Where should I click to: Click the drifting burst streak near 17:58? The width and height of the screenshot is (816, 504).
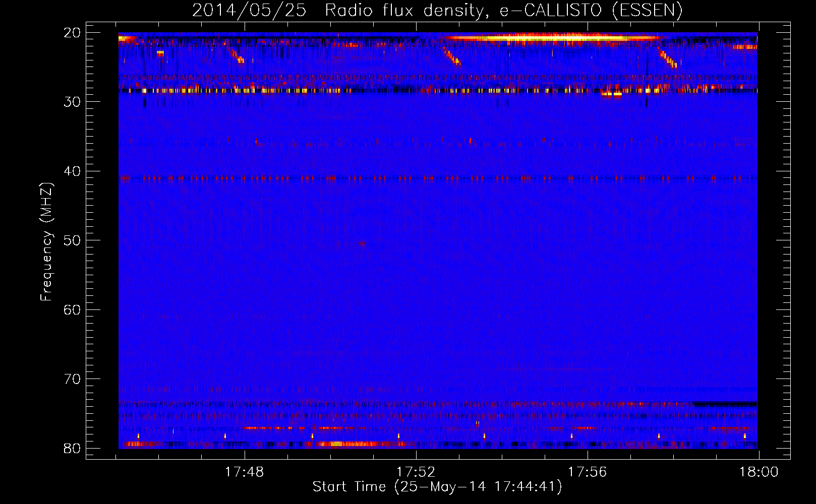pyautogui.click(x=668, y=57)
